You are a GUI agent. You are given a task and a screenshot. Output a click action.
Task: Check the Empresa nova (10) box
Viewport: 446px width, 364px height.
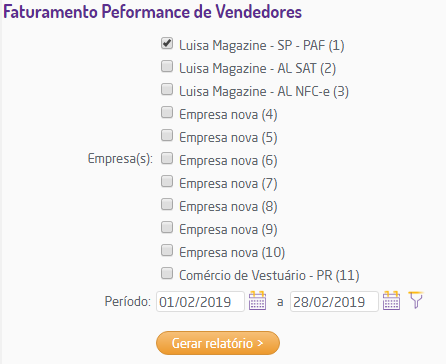167,250
